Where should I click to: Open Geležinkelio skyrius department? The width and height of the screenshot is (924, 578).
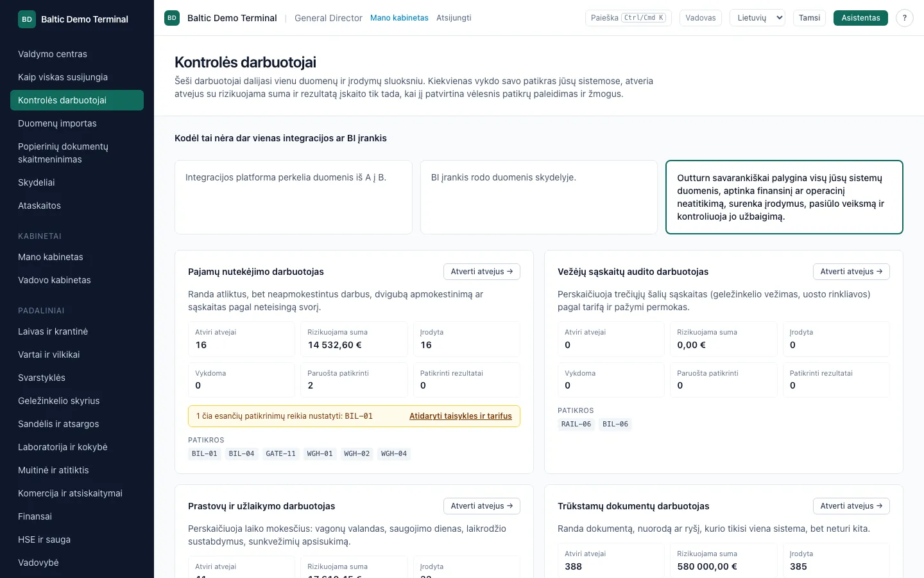click(x=77, y=401)
